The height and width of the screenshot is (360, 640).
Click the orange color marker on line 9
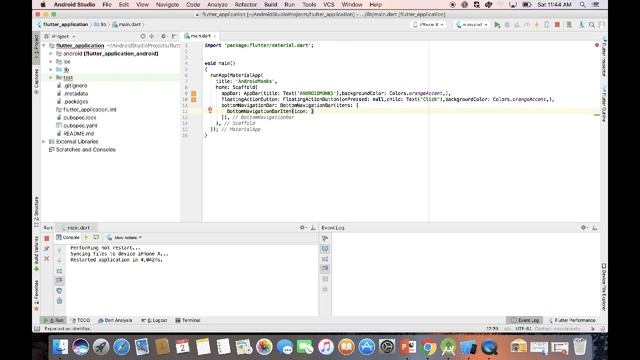tap(193, 93)
